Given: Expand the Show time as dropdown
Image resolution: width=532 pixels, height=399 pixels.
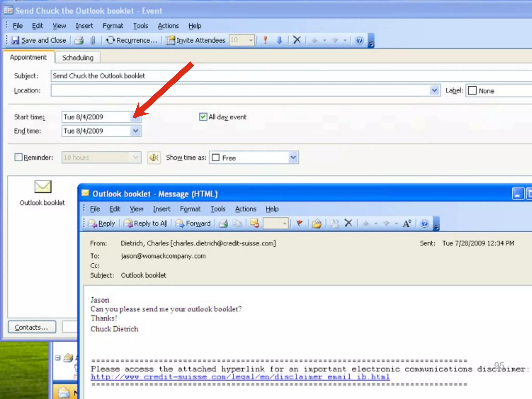Looking at the screenshot, I should pos(293,157).
